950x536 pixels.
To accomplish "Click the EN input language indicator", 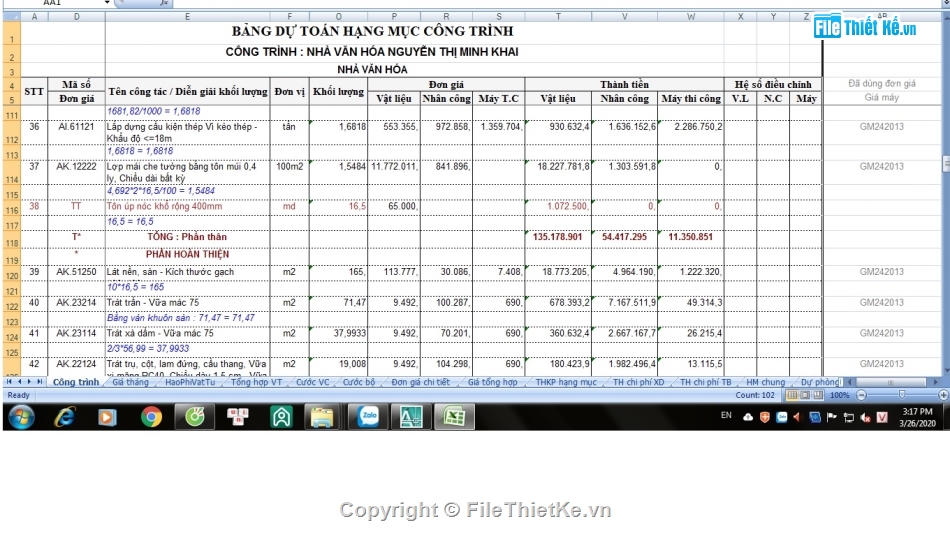I will coord(726,415).
